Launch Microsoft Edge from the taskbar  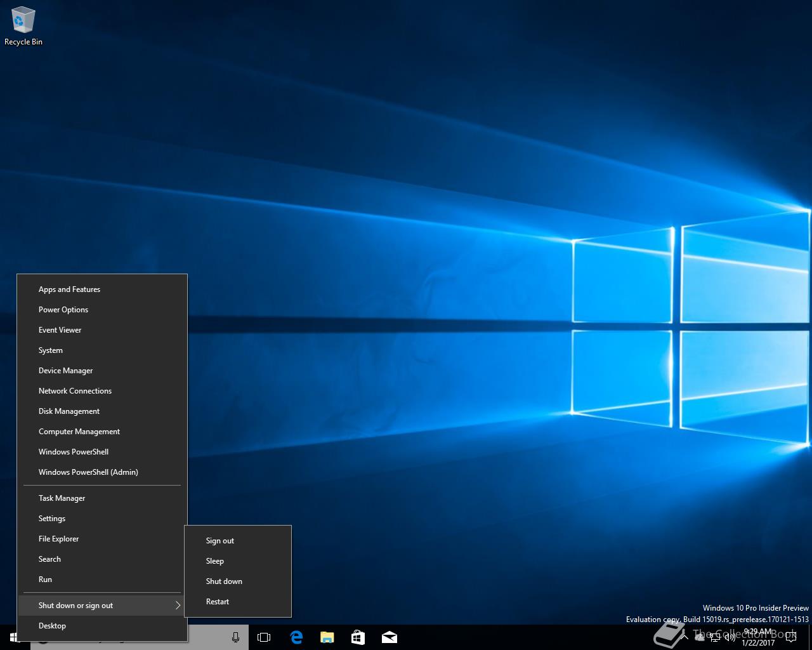pos(296,637)
